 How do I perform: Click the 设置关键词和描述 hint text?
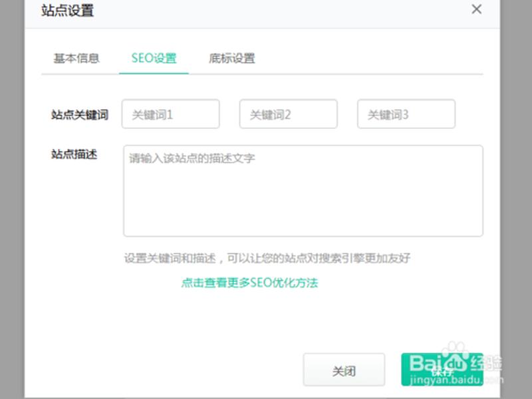pyautogui.click(x=267, y=258)
